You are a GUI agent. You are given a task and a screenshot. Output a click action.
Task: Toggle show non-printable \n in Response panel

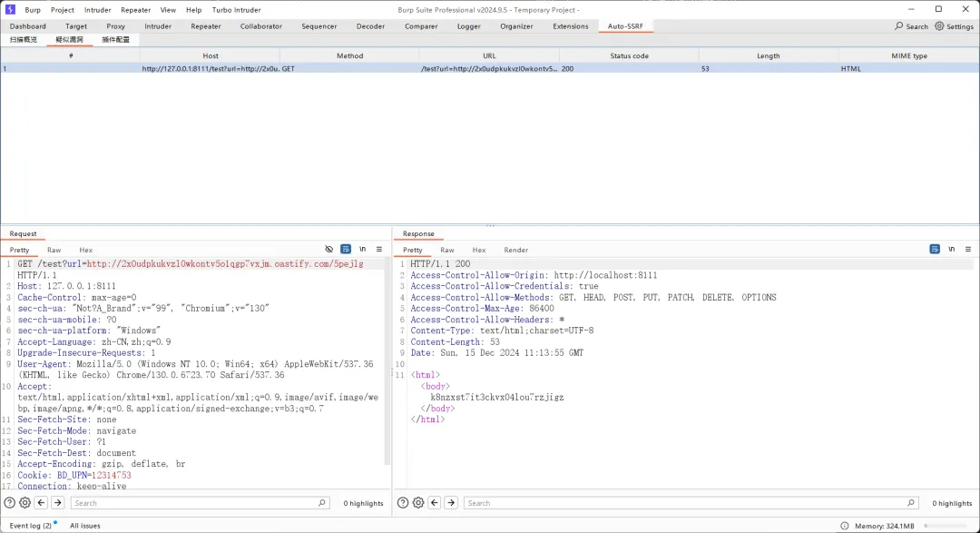[x=952, y=249]
